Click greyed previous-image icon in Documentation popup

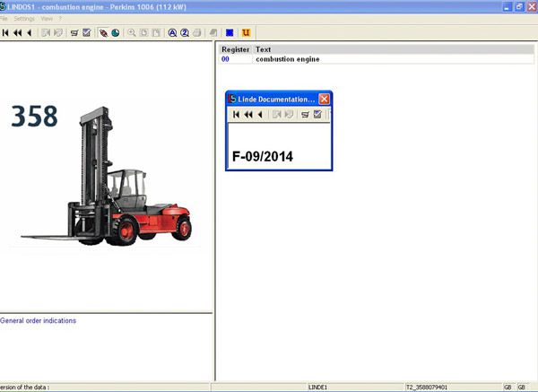point(276,114)
